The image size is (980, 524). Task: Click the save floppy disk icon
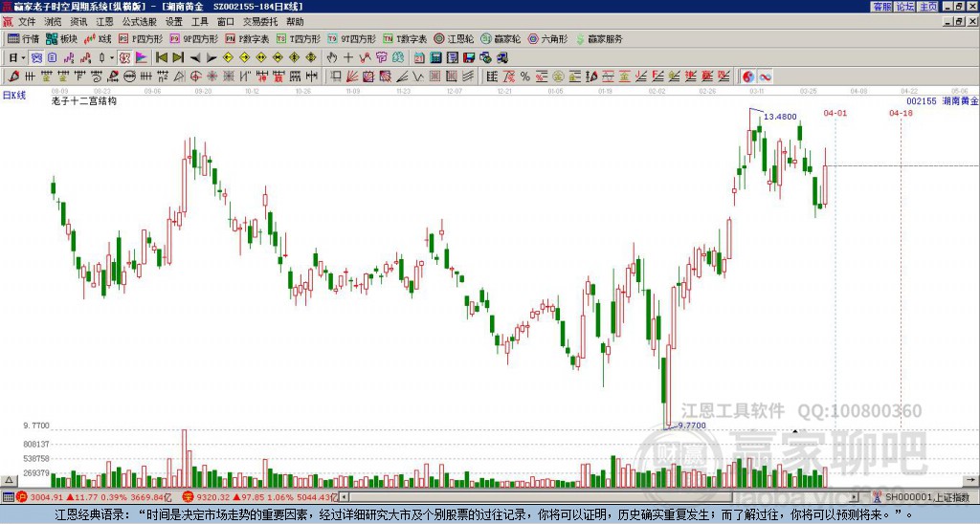click(469, 57)
